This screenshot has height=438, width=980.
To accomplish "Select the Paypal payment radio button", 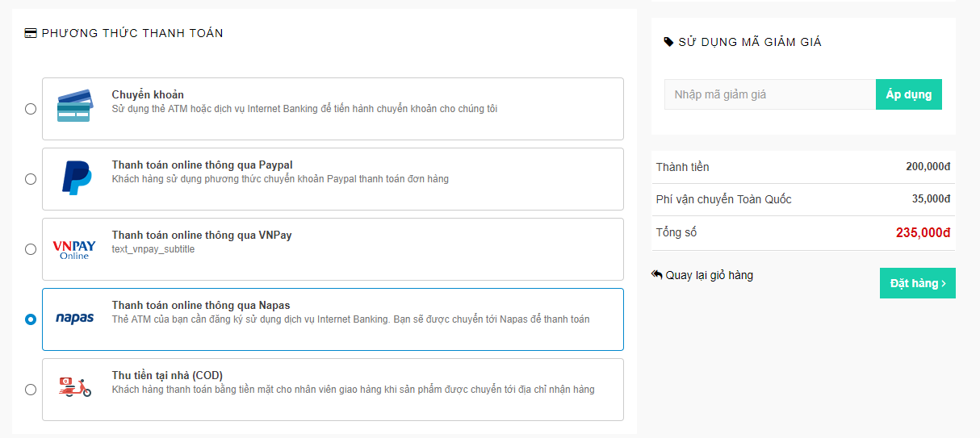I will [31, 179].
